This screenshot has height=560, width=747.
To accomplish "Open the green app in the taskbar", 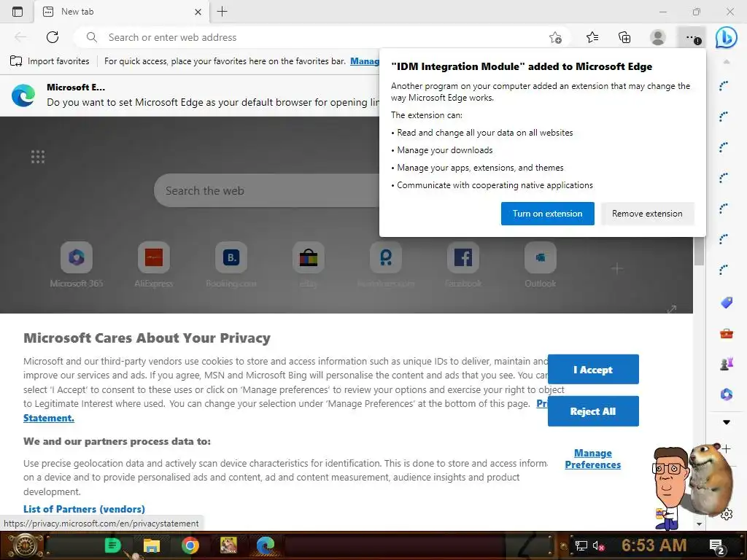I will point(113,545).
